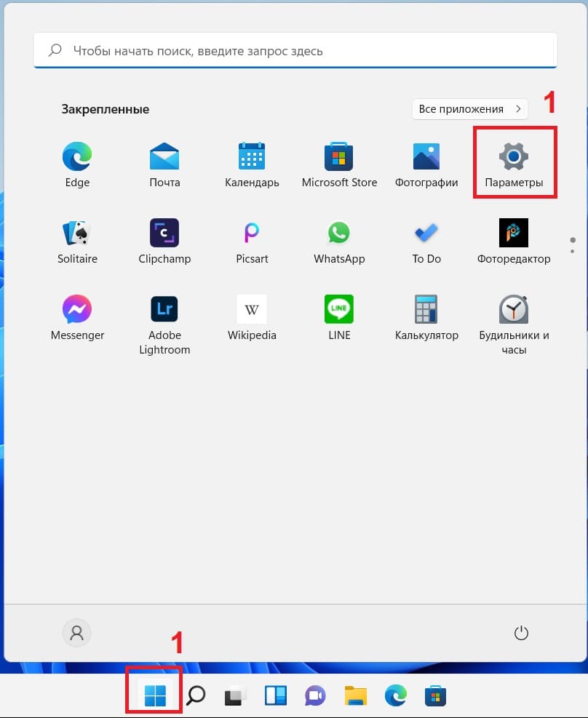Open the Календарь app
The height and width of the screenshot is (718, 588).
pyautogui.click(x=252, y=165)
